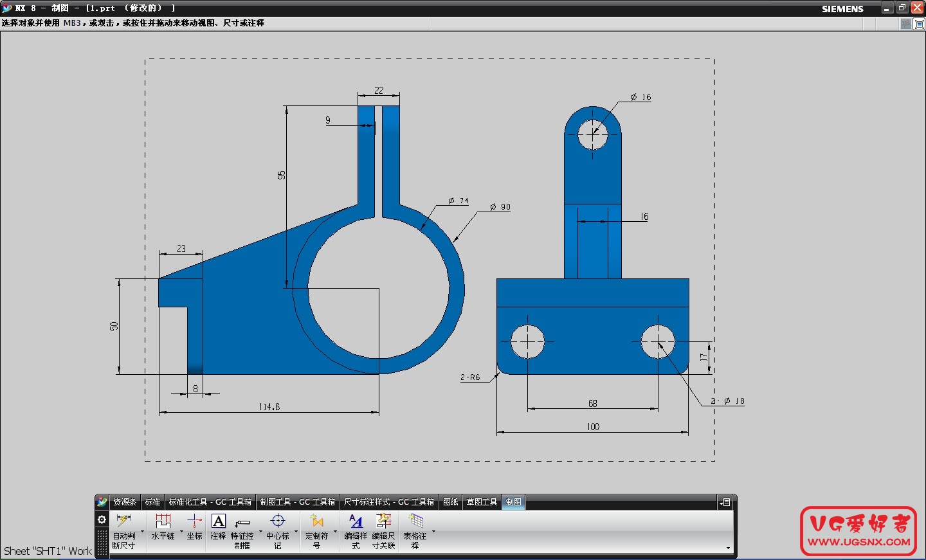Expand the 表格注释 dropdown arrow

(x=433, y=532)
